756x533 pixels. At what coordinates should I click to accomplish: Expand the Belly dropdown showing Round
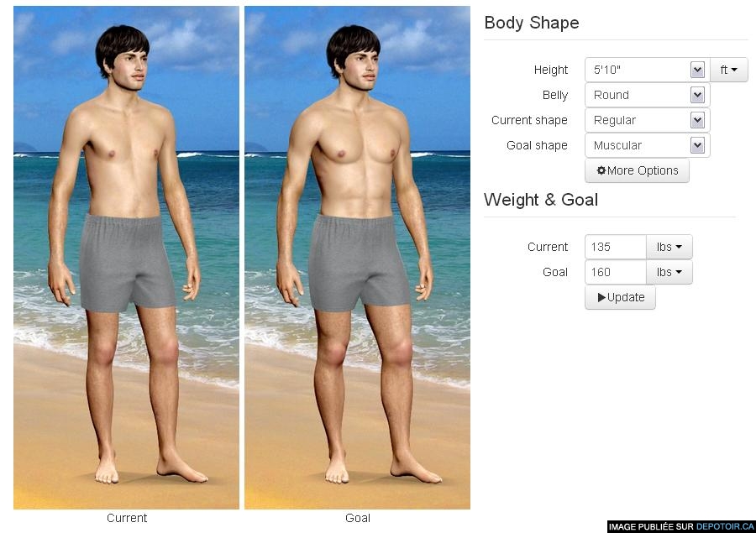click(x=647, y=95)
